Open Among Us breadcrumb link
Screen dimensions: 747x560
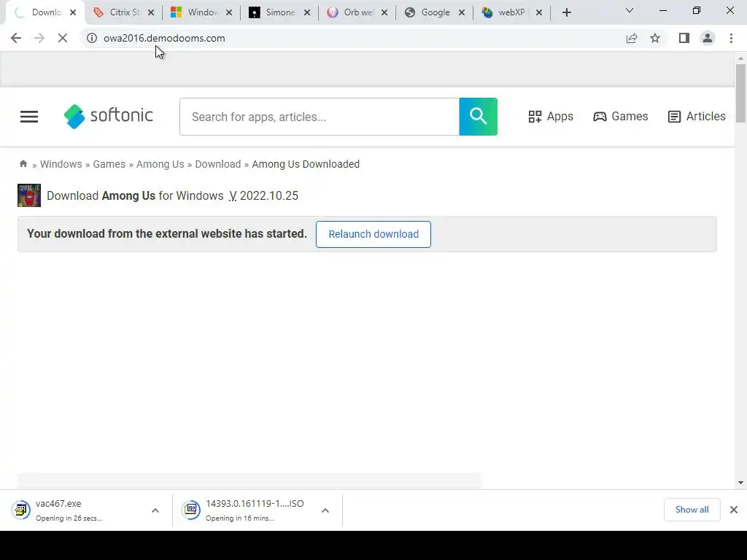(160, 164)
